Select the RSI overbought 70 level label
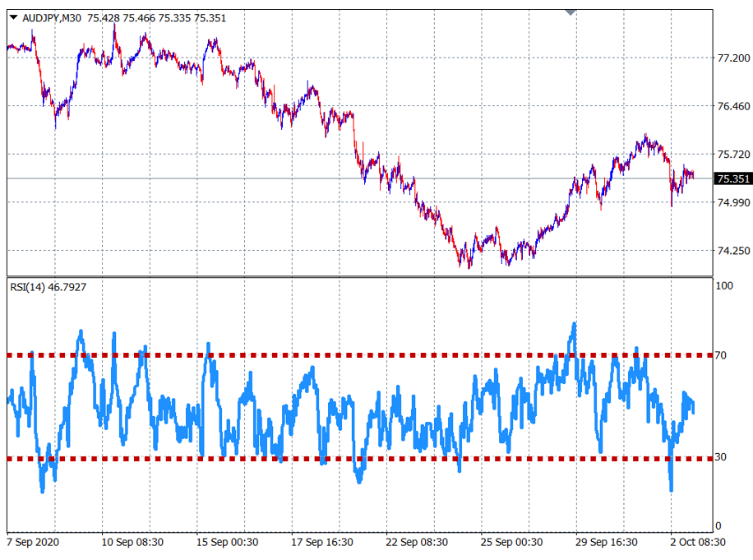This screenshot has width=753, height=560. point(723,355)
